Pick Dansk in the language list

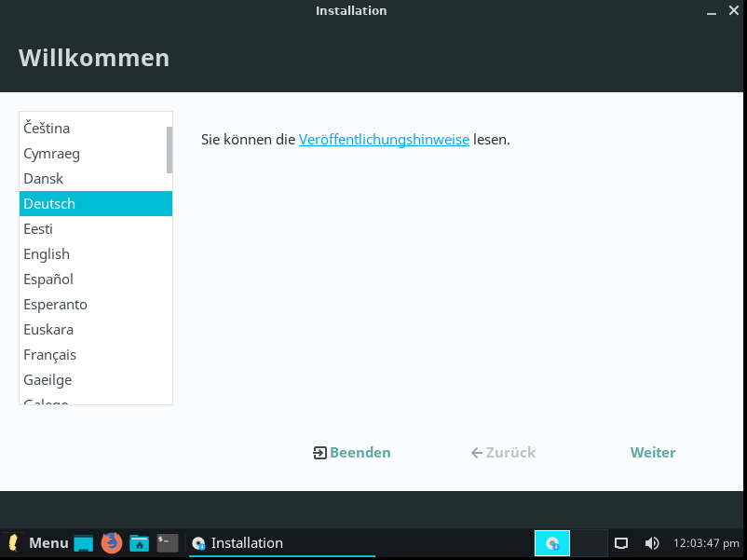[44, 179]
